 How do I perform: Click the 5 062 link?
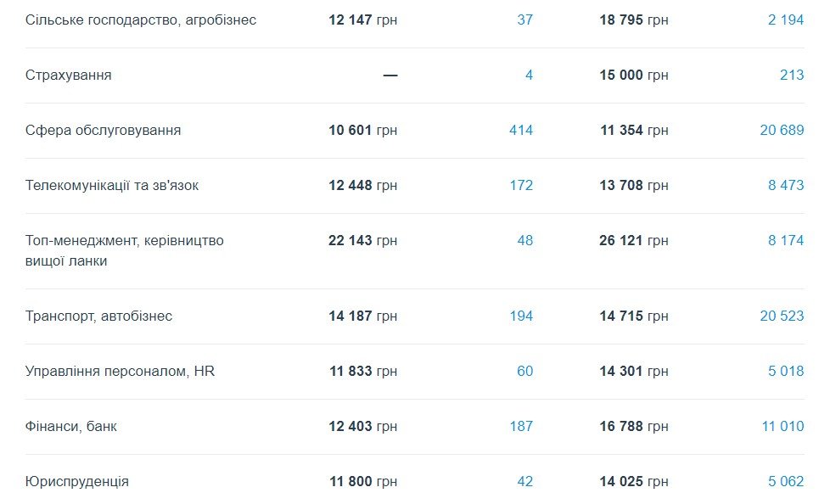(785, 481)
